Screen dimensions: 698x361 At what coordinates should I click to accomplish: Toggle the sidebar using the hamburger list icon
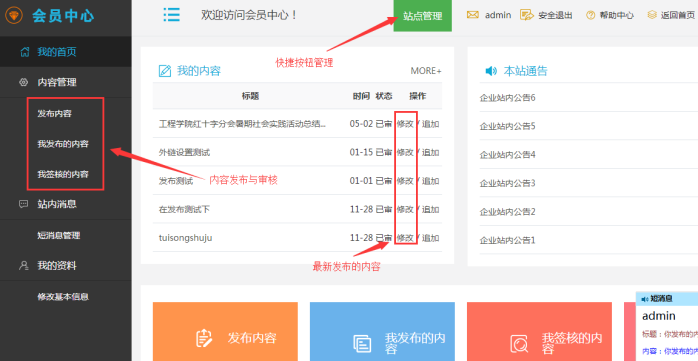click(x=171, y=15)
